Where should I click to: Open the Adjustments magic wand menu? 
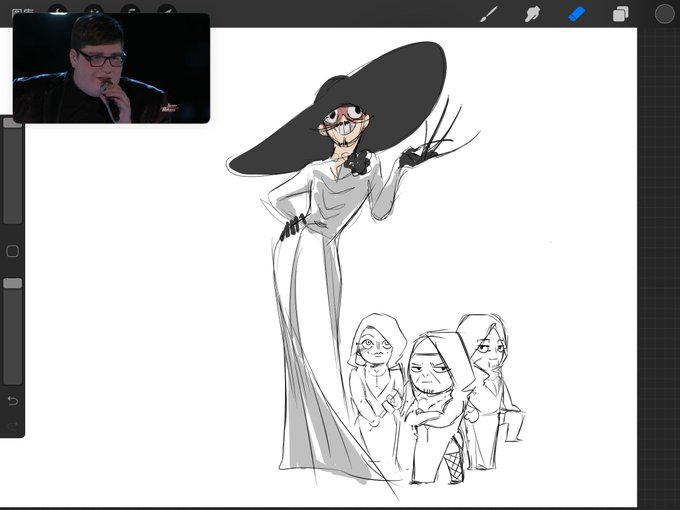[x=94, y=10]
